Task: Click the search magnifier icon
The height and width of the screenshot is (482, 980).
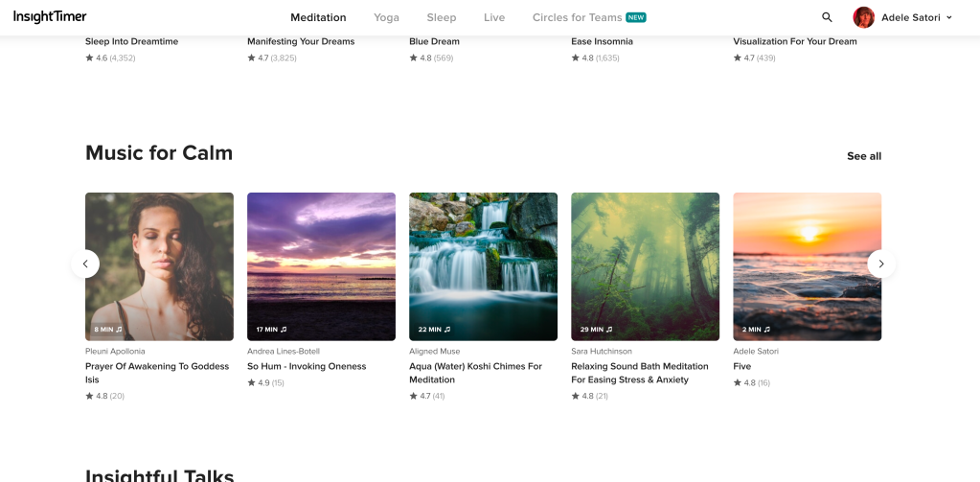Action: point(827,17)
